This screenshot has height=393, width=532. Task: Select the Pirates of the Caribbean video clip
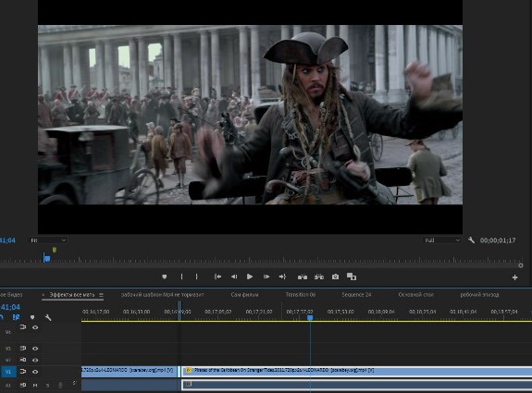click(x=357, y=371)
